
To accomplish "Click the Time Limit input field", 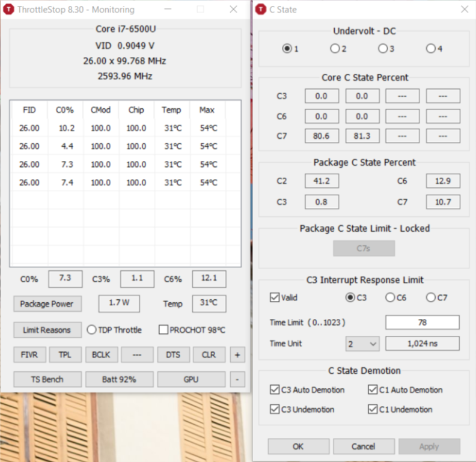I will pyautogui.click(x=422, y=323).
